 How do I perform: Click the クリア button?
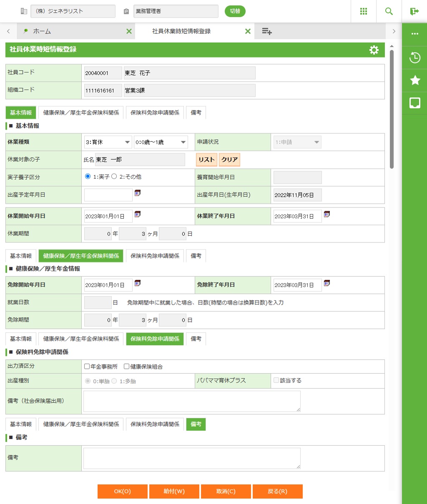pos(230,160)
